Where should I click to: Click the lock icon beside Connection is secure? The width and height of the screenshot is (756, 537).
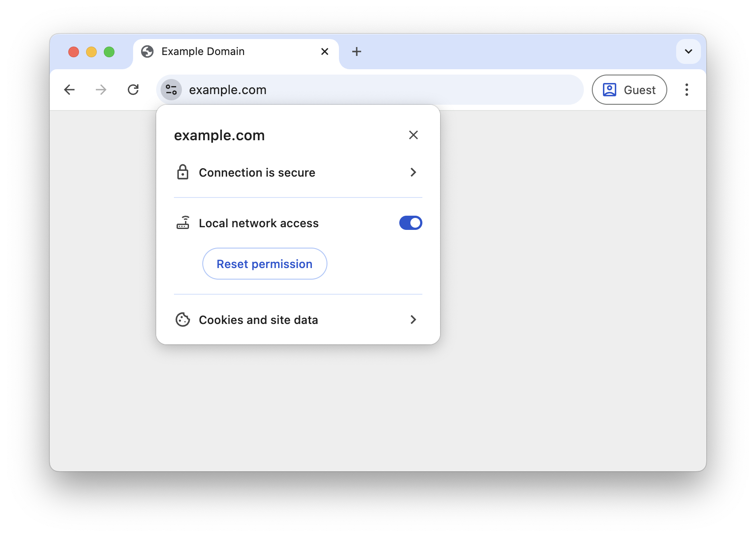[x=183, y=172]
